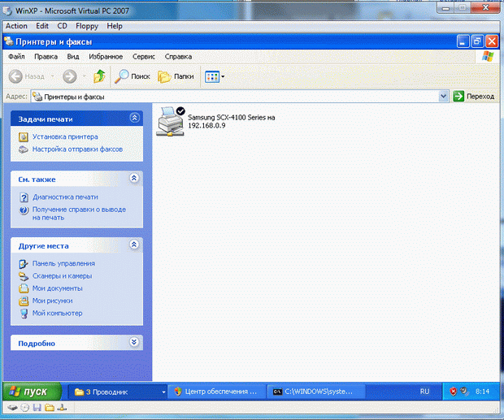504x420 pixels.
Task: Expand the address bar dropdown arrow
Action: [443, 96]
